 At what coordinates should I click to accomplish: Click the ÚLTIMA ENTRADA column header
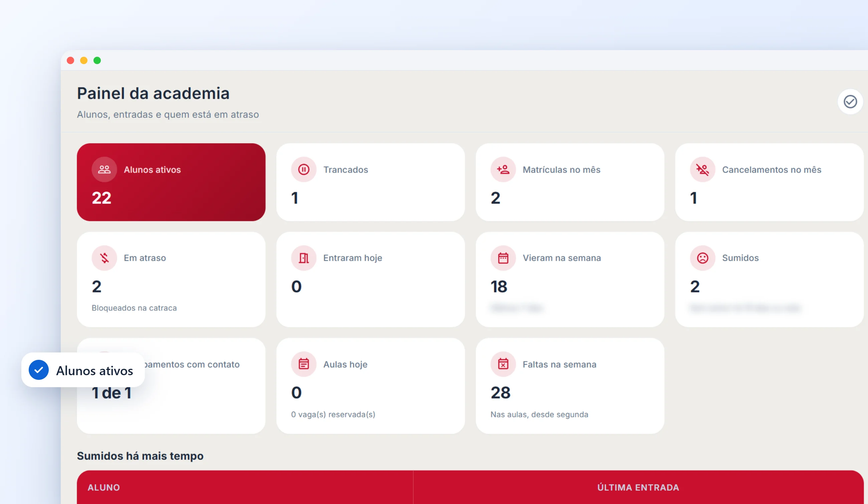[x=638, y=487]
